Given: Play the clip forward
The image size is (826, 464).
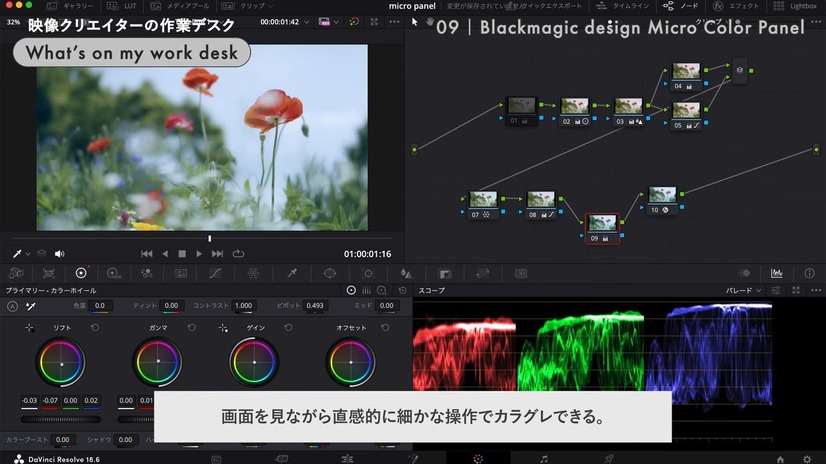Looking at the screenshot, I should tap(199, 254).
